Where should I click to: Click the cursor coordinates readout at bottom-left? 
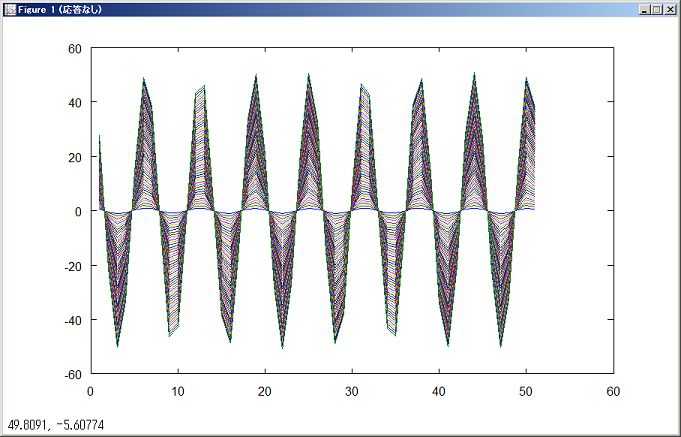coord(56,425)
